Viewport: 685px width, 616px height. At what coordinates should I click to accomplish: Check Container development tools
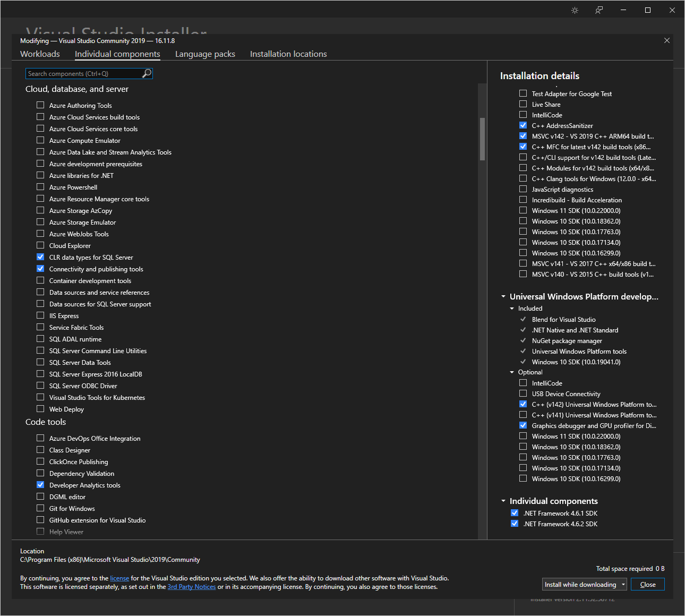[40, 280]
